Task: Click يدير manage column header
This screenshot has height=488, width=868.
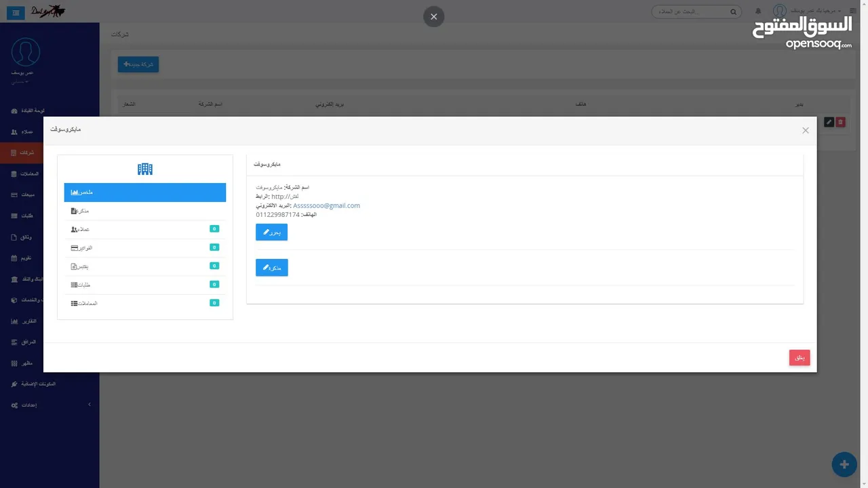Action: [x=800, y=104]
